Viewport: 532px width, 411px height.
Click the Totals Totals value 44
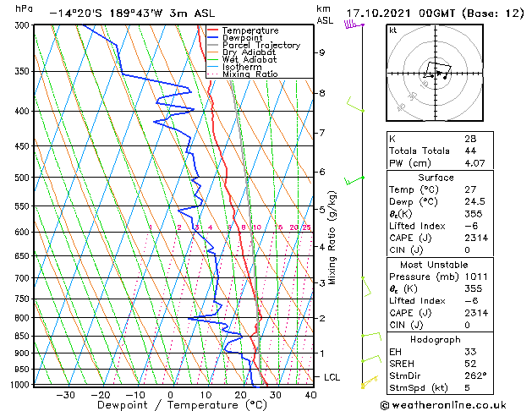(470, 151)
